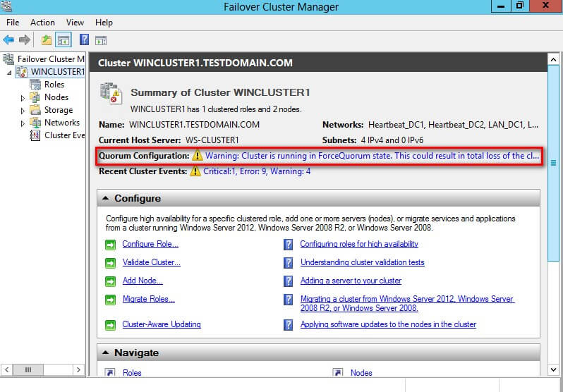Click shortcut icon beside Roles in Navigate
The width and height of the screenshot is (563, 392).
tap(109, 372)
